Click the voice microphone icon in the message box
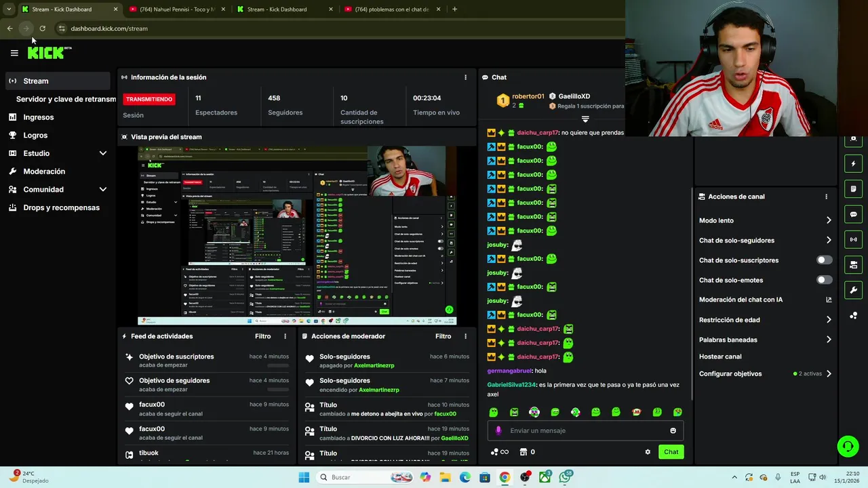This screenshot has height=488, width=868. (498, 430)
